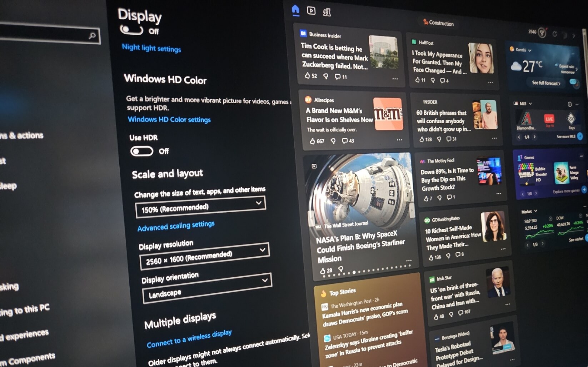The image size is (588, 367).
Task: Open Night light settings link
Action: coord(151,48)
